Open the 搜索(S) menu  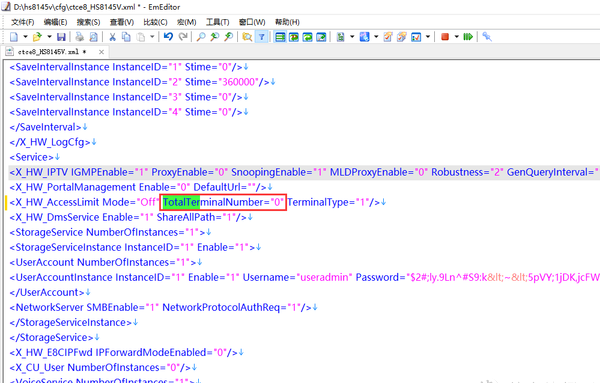88,22
